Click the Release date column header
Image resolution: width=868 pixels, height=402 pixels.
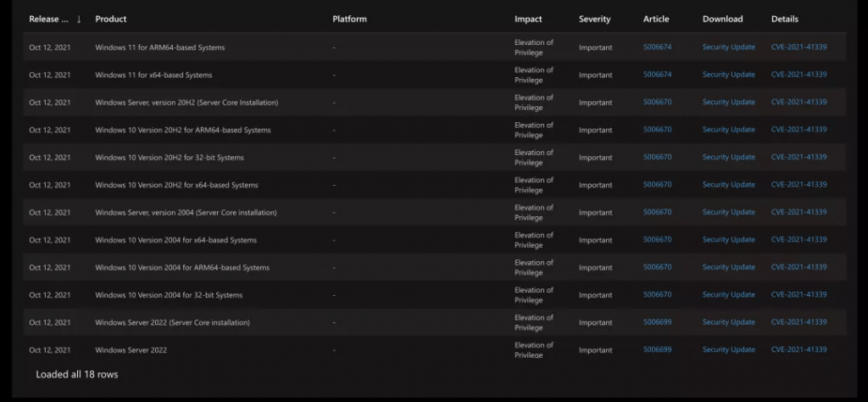tap(48, 19)
